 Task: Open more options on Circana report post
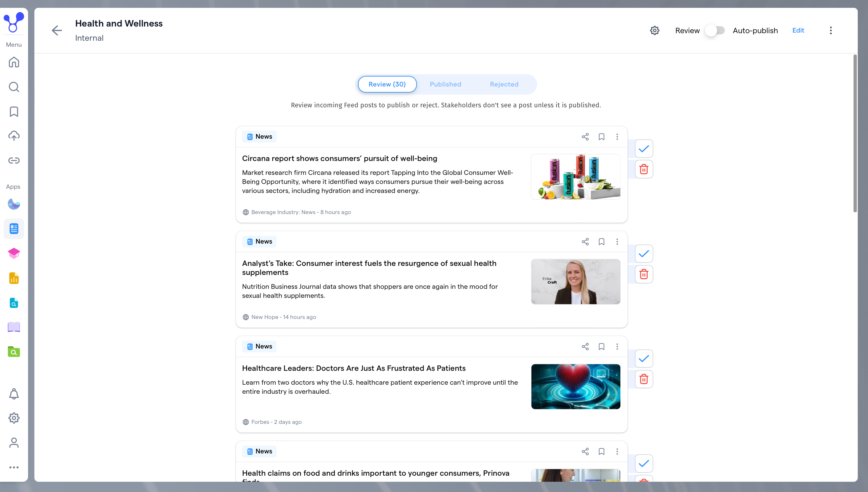point(617,137)
